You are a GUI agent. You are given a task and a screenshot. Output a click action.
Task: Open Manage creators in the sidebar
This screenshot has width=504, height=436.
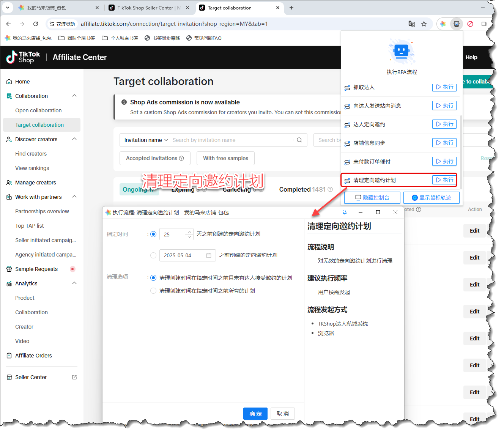tap(36, 183)
